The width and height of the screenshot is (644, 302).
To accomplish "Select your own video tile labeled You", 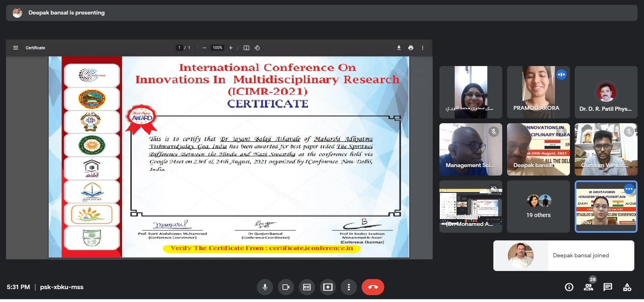I will tap(606, 207).
